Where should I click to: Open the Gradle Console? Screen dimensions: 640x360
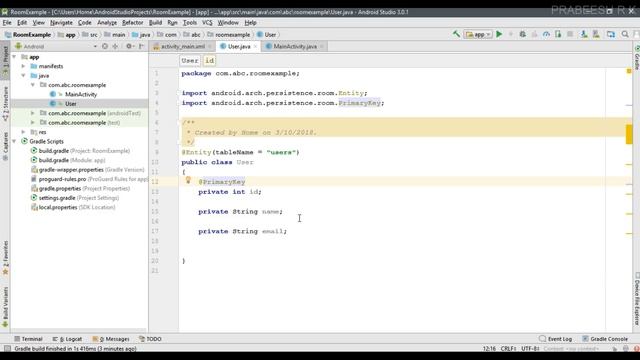pos(605,339)
